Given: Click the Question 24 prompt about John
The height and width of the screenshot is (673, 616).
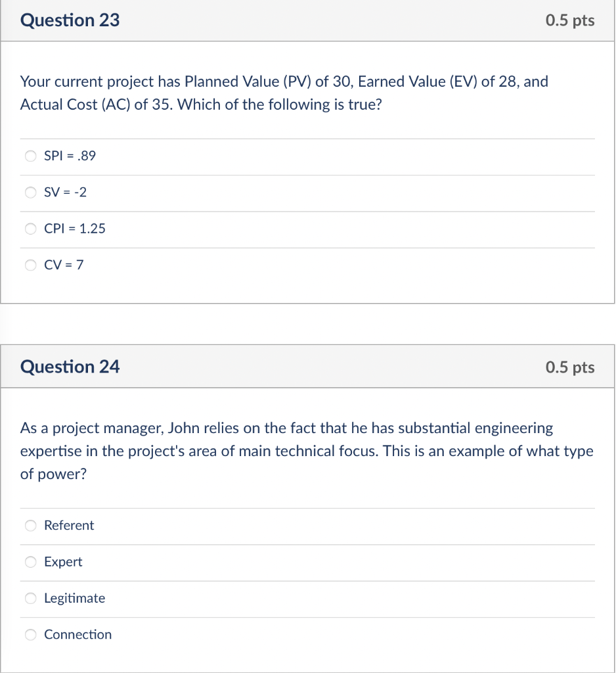Looking at the screenshot, I should (305, 451).
